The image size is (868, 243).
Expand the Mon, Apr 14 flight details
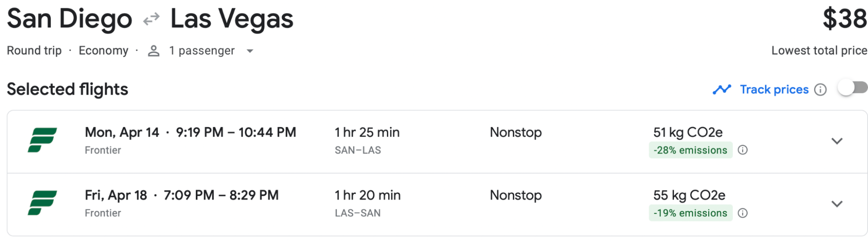(837, 141)
